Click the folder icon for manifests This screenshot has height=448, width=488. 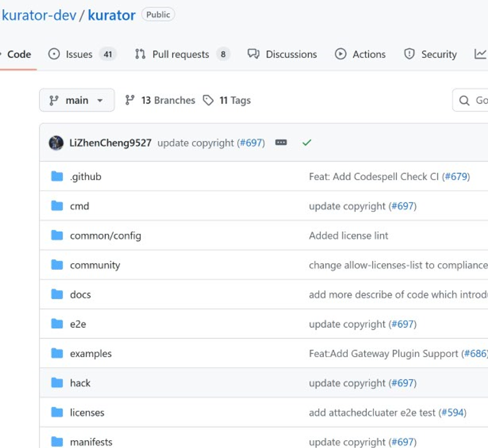point(57,442)
